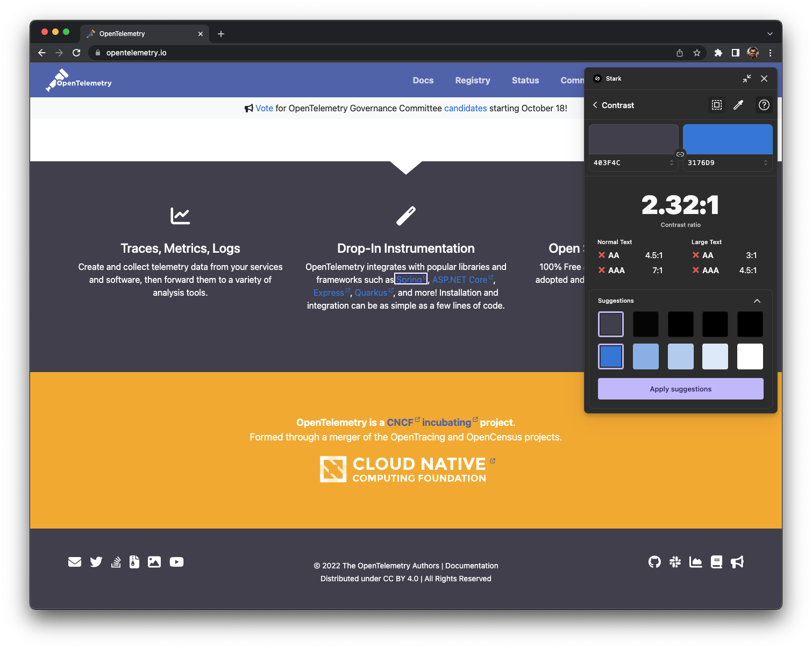Open the 403F4C color format stepper
The width and height of the screenshot is (812, 649).
672,163
